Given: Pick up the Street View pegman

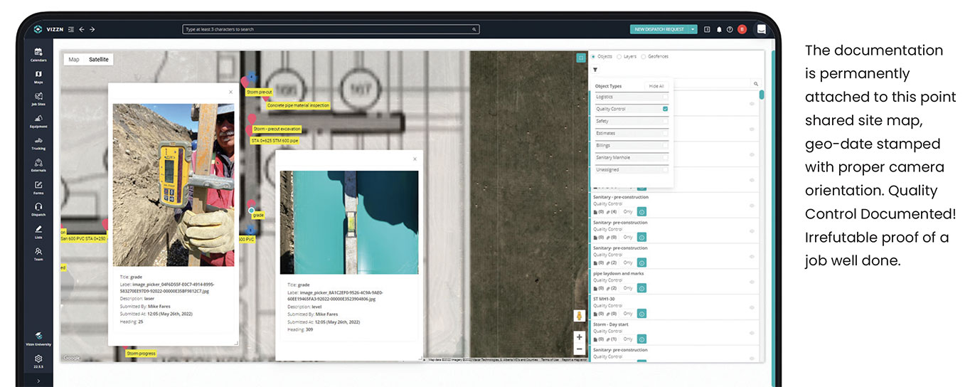Looking at the screenshot, I should (x=579, y=315).
